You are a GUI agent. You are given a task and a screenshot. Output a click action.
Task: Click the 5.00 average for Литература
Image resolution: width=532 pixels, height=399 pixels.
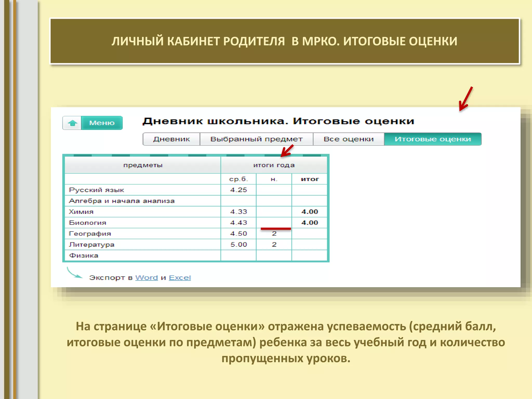click(x=238, y=244)
